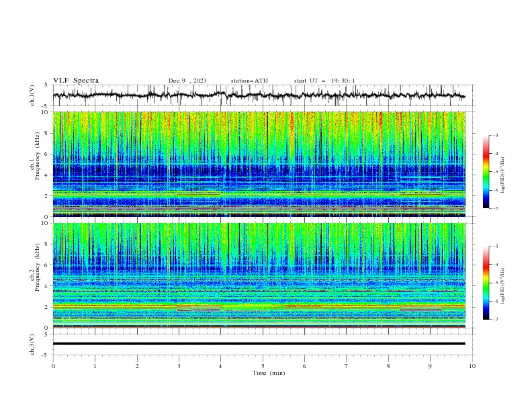Click the ch.1 colorbar "-7" bottom label
The height and width of the screenshot is (411, 532).
click(x=496, y=208)
